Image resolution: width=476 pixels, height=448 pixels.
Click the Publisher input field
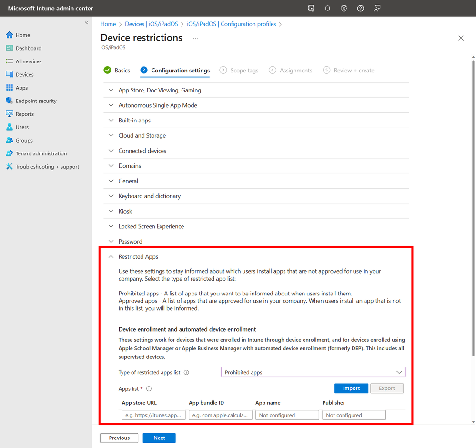(x=354, y=415)
